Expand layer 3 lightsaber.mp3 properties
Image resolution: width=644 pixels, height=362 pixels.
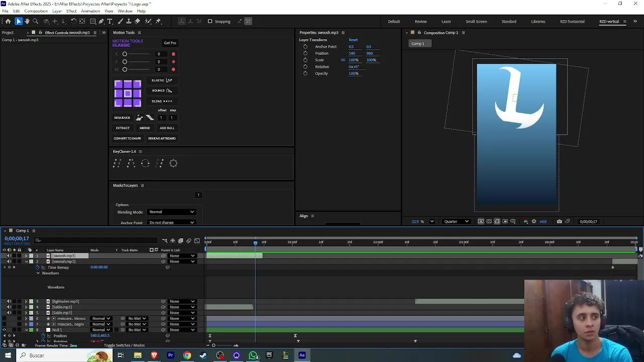pyautogui.click(x=26, y=302)
